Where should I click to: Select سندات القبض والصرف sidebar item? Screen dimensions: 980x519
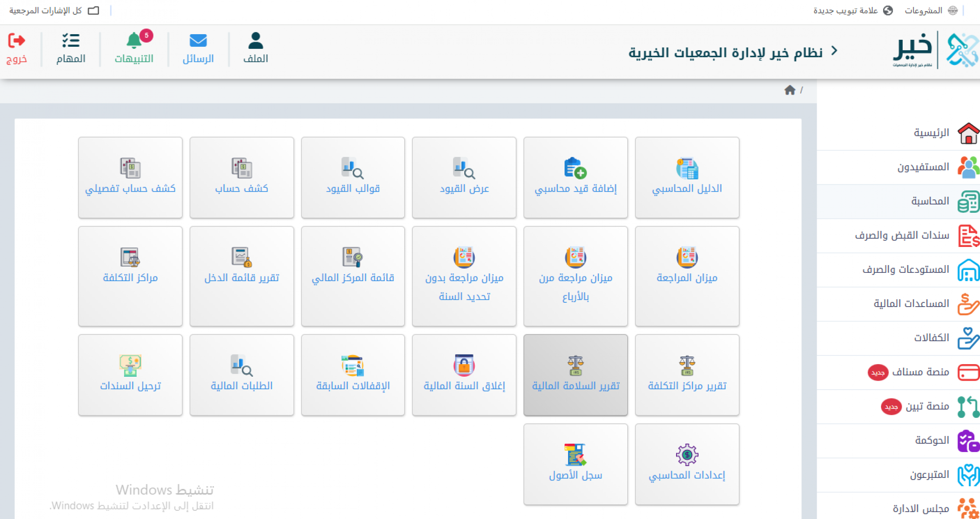tap(902, 235)
